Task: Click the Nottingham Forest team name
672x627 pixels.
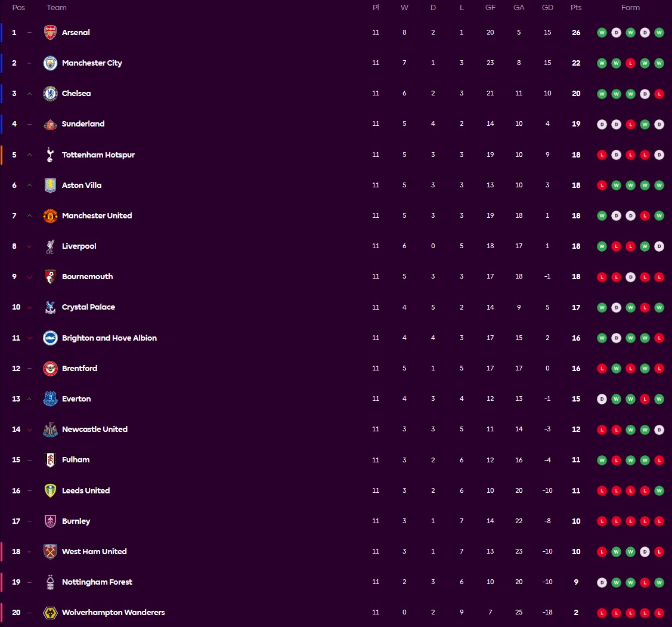Action: coord(97,582)
